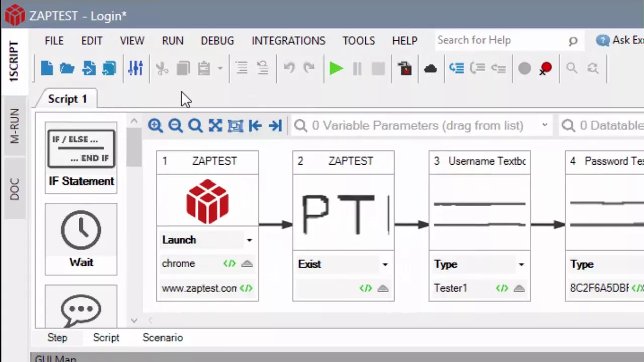The width and height of the screenshot is (644, 362).
Task: Click the New file icon
Action: 47,68
